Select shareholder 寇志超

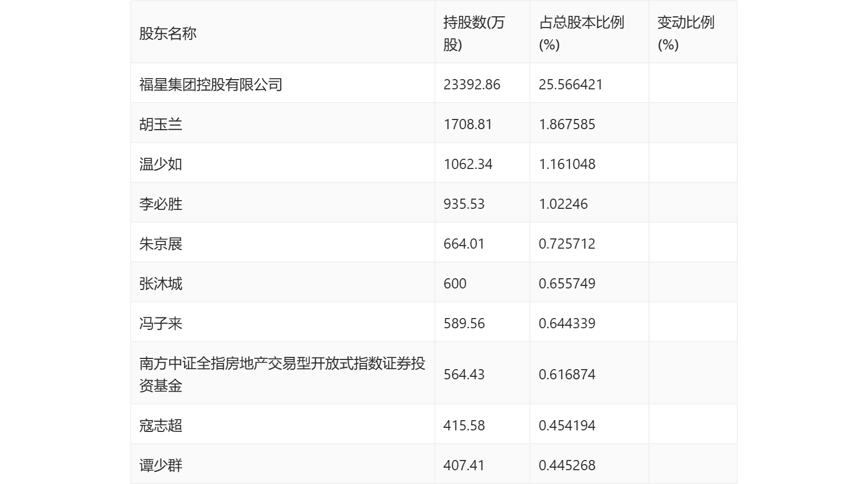[x=161, y=426]
